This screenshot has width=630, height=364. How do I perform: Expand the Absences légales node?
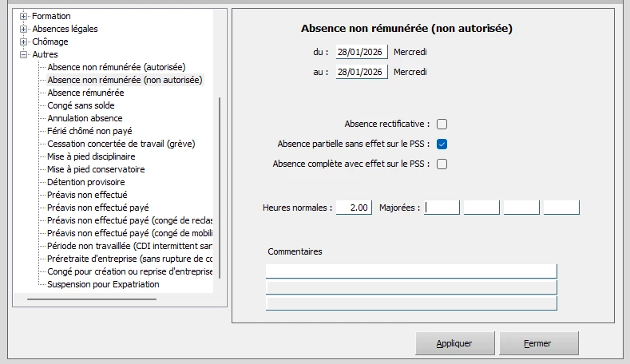tap(24, 29)
